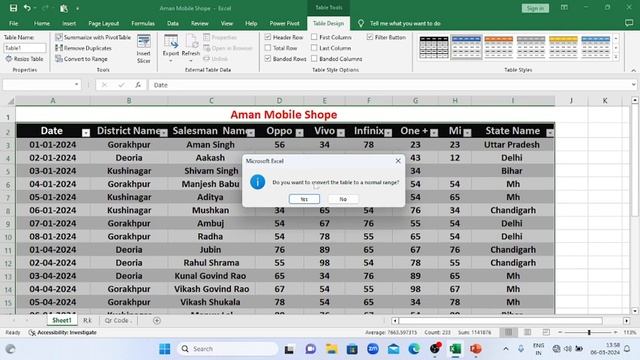
Task: Expand the Name Box dropdown arrow
Action: (x=76, y=84)
